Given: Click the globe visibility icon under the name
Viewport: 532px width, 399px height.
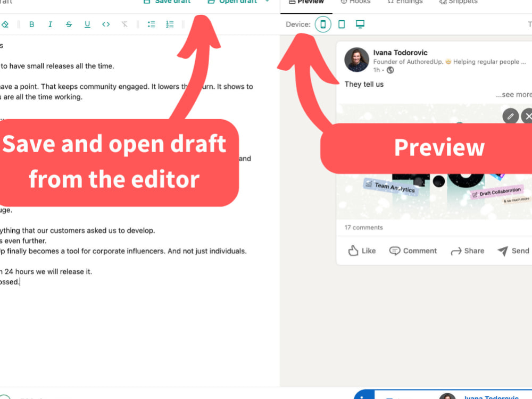Looking at the screenshot, I should pyautogui.click(x=390, y=70).
